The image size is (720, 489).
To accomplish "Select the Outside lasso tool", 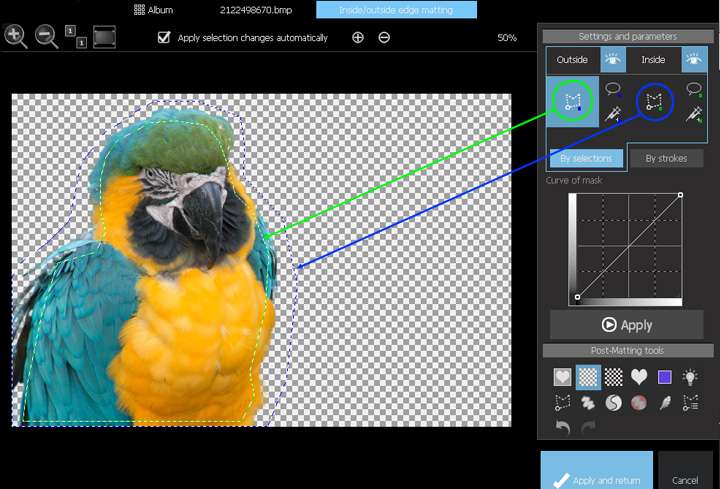I will (613, 89).
